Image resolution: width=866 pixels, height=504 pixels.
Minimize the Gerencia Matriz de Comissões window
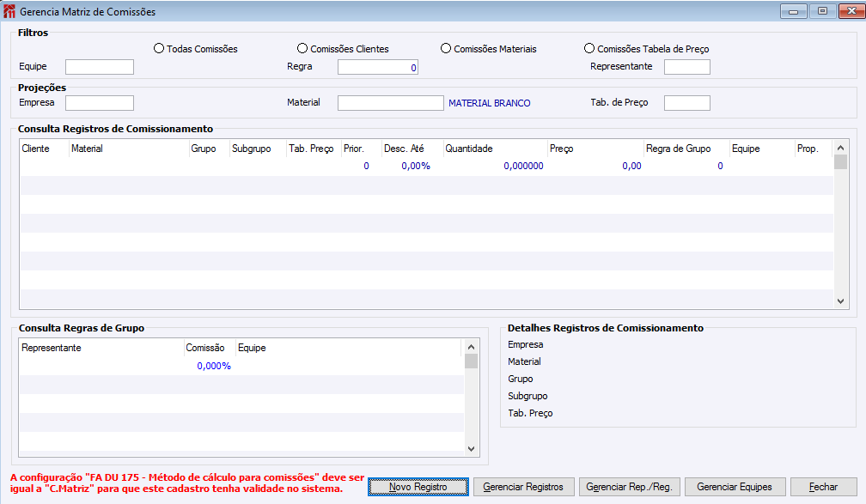(x=794, y=11)
